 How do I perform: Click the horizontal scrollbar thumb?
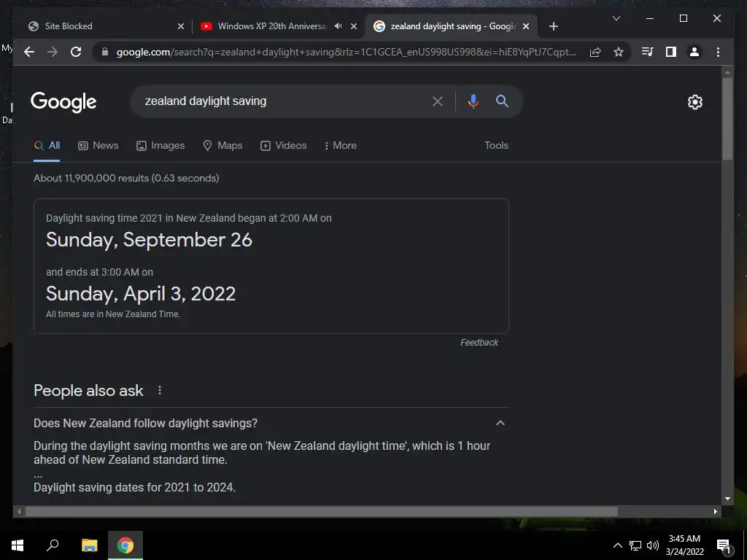pos(322,511)
